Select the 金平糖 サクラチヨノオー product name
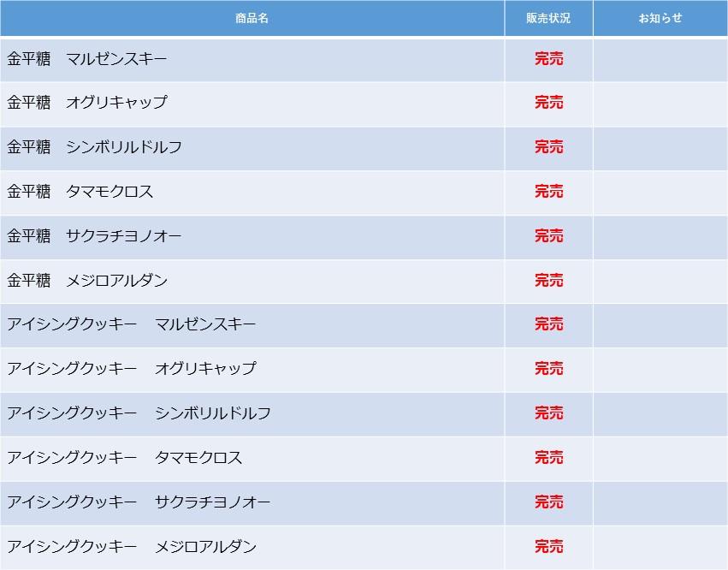 coord(94,236)
